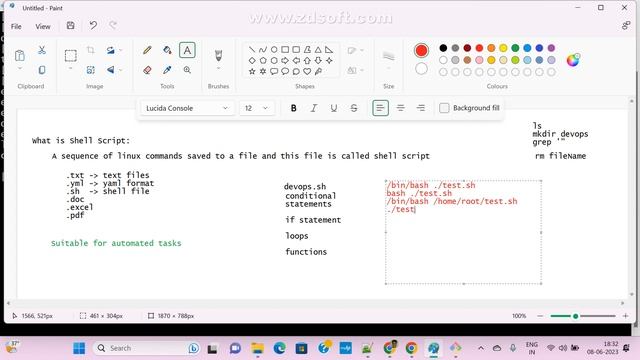Image resolution: width=640 pixels, height=360 pixels.
Task: Select the Text tool
Action: coord(187,50)
